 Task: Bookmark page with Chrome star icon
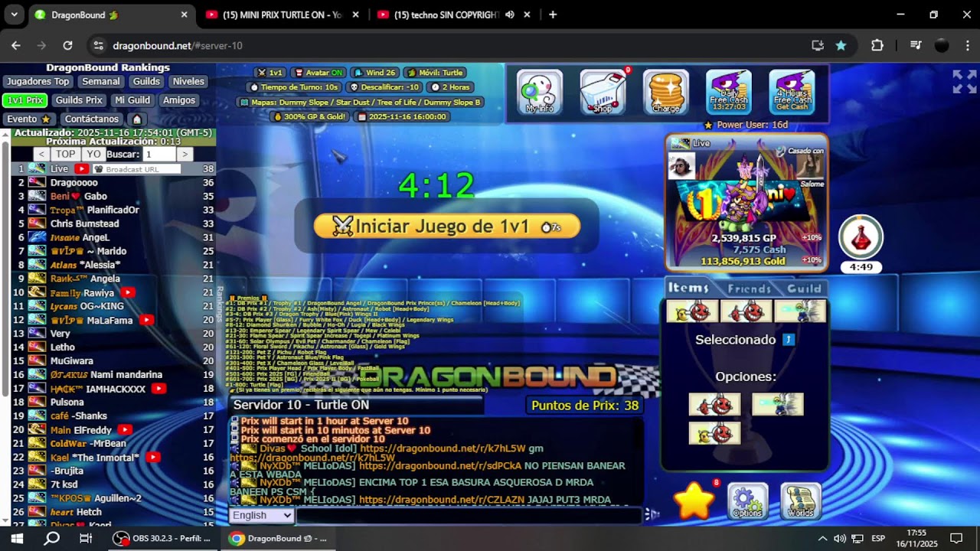point(841,46)
